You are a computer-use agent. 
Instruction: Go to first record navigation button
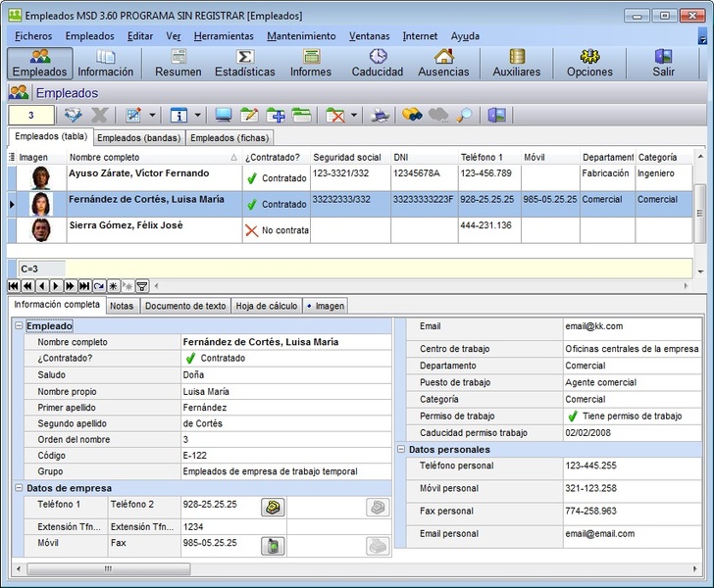click(13, 286)
